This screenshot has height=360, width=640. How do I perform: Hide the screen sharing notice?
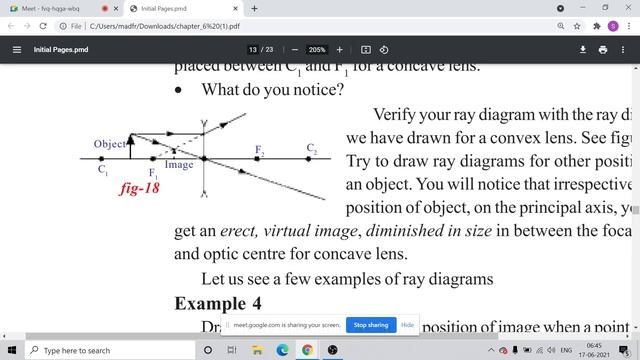pyautogui.click(x=407, y=325)
